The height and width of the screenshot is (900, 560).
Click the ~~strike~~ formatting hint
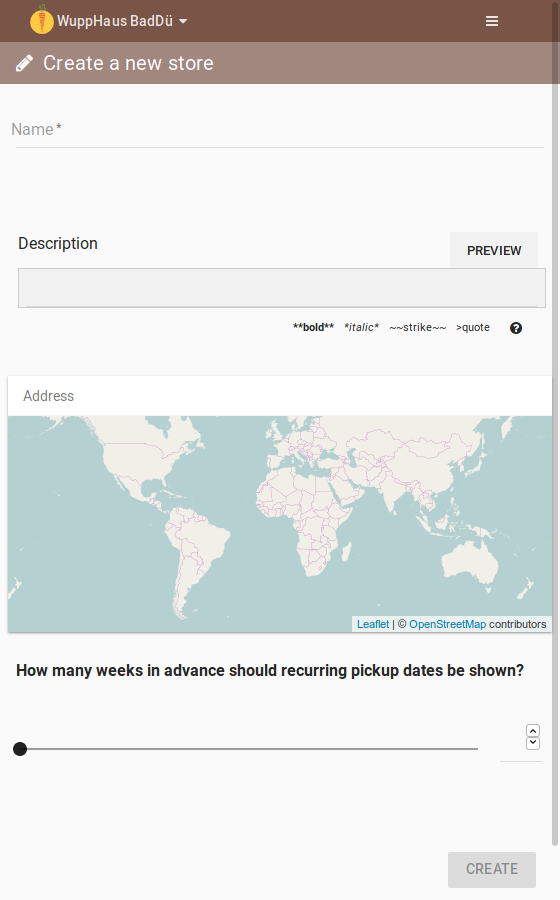pos(418,327)
